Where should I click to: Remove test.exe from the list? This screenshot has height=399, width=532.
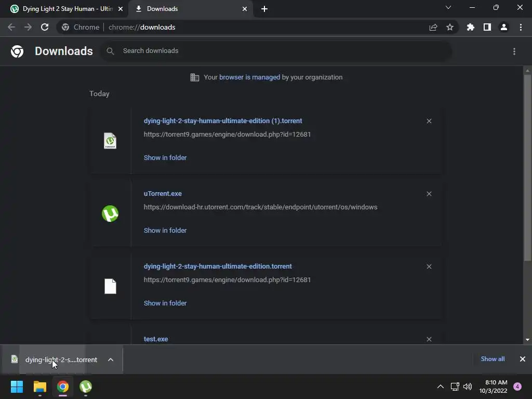429,339
